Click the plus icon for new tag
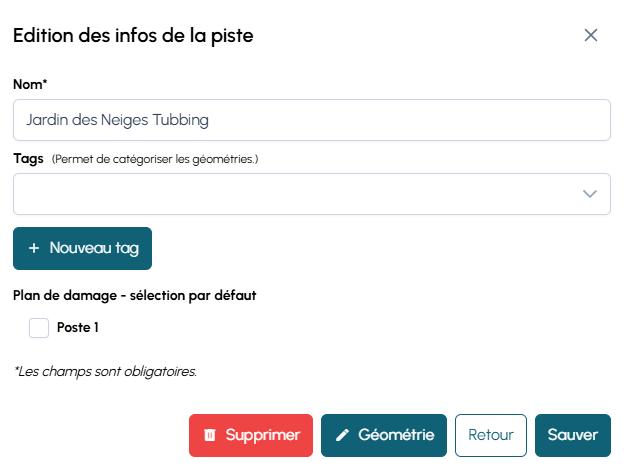This screenshot has height=472, width=626. click(x=34, y=248)
